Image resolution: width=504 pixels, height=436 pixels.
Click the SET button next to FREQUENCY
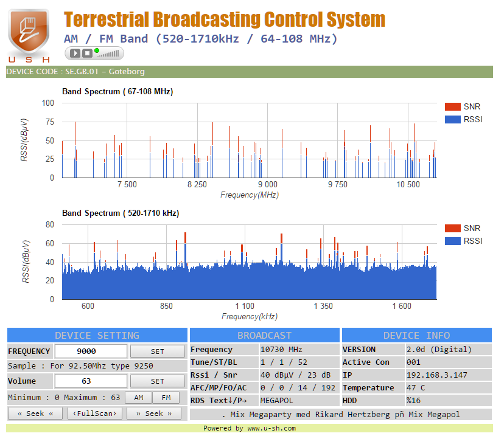pos(158,351)
